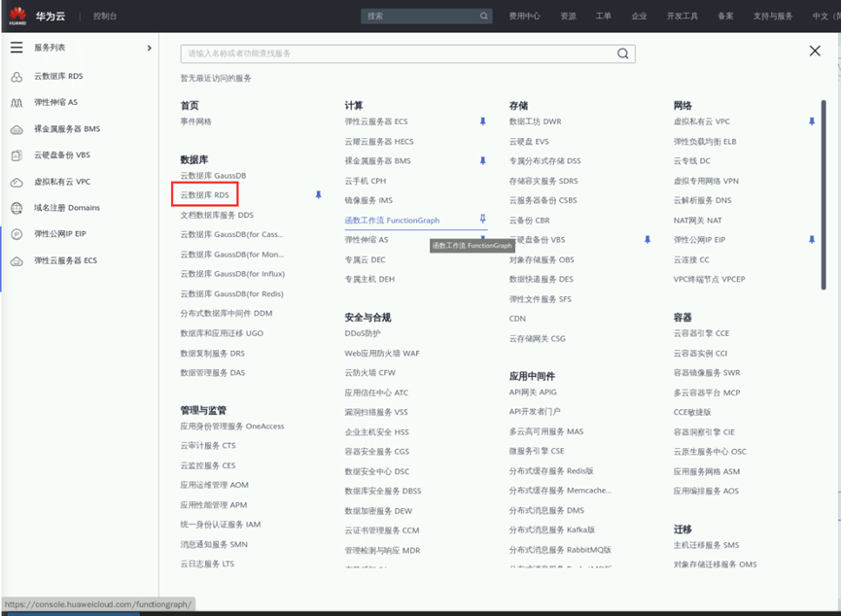Click the service list vertical scrollbar
Screen dimensions: 841x616
823,195
